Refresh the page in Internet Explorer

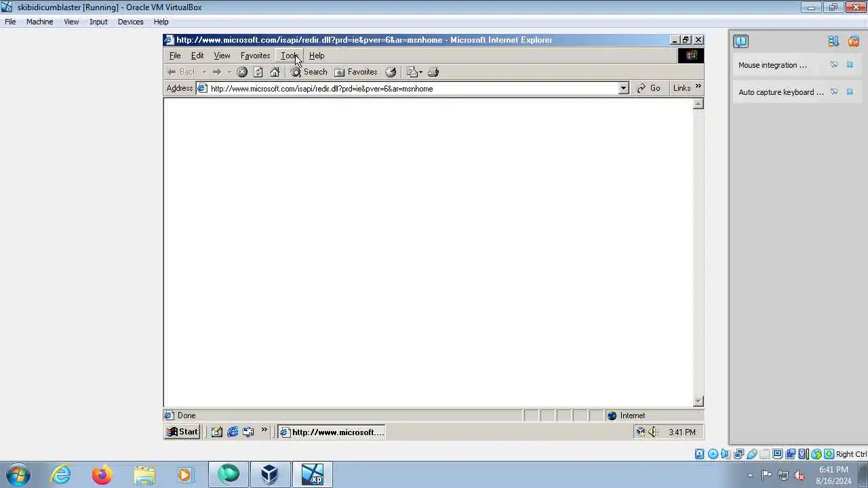click(x=258, y=72)
